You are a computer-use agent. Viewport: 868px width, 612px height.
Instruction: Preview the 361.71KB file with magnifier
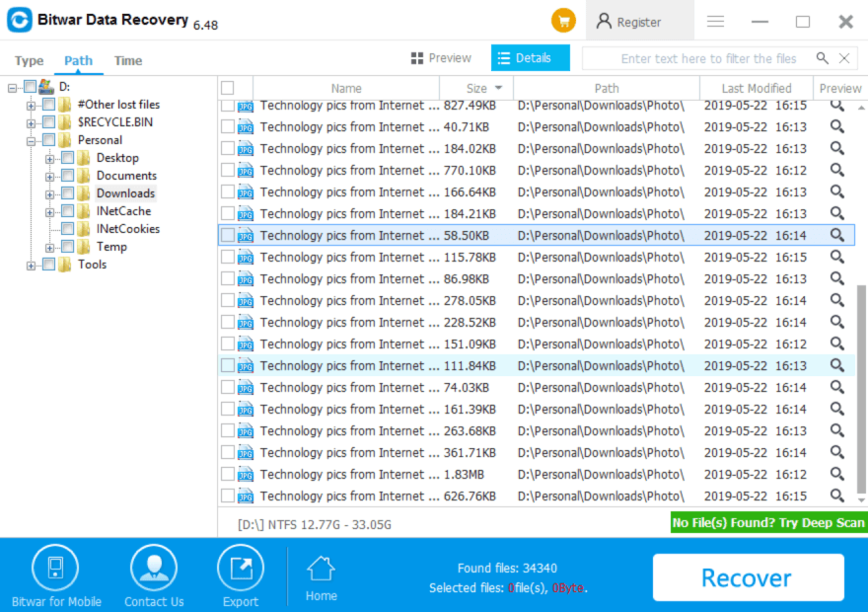tap(837, 452)
